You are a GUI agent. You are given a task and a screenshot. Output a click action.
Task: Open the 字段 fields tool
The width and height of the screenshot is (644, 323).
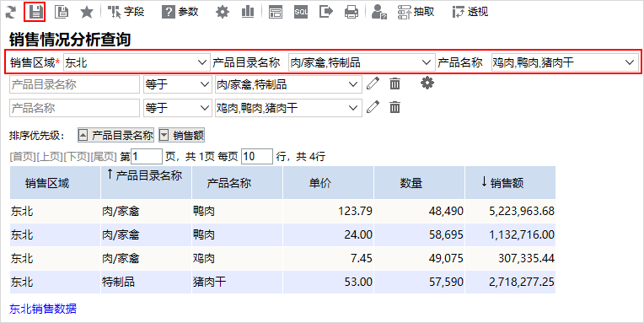126,12
